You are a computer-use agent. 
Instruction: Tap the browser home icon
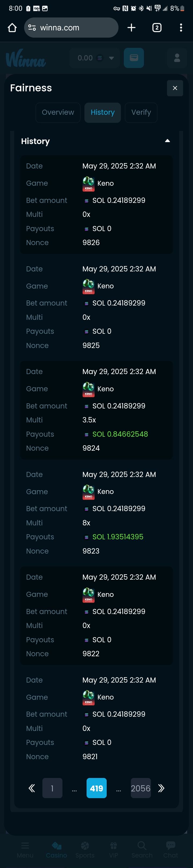12,28
